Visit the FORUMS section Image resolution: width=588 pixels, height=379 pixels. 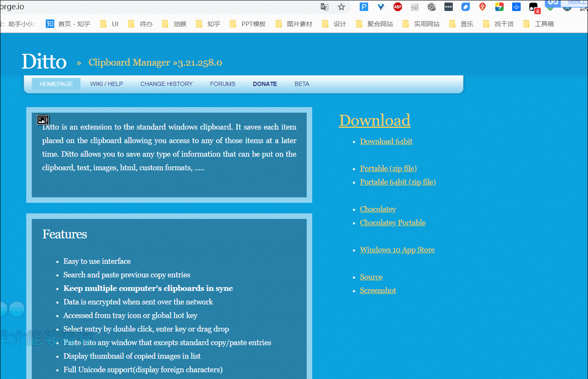222,84
